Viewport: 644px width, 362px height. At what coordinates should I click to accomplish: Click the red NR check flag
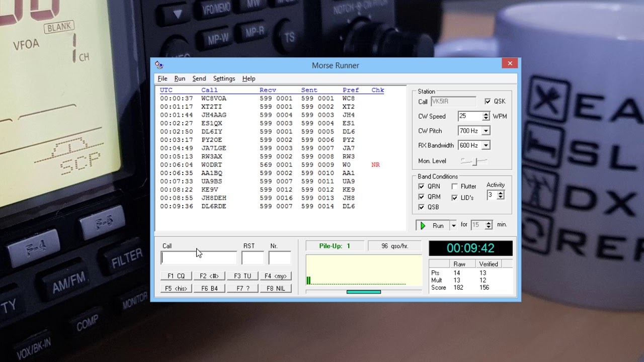[375, 165]
